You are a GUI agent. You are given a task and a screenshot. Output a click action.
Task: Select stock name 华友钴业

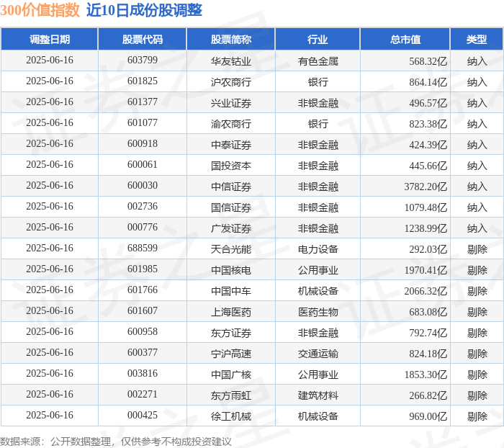point(231,61)
